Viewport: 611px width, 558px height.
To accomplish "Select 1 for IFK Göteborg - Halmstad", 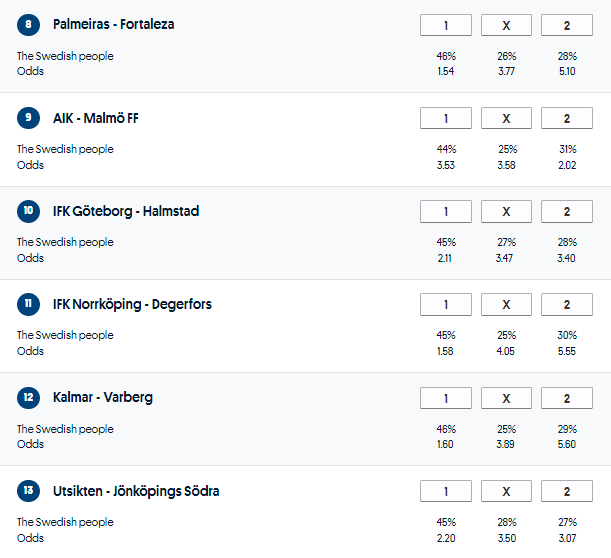I will (x=446, y=212).
